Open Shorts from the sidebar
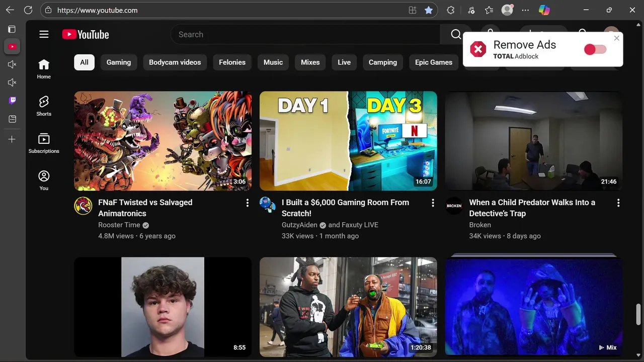 point(44,106)
